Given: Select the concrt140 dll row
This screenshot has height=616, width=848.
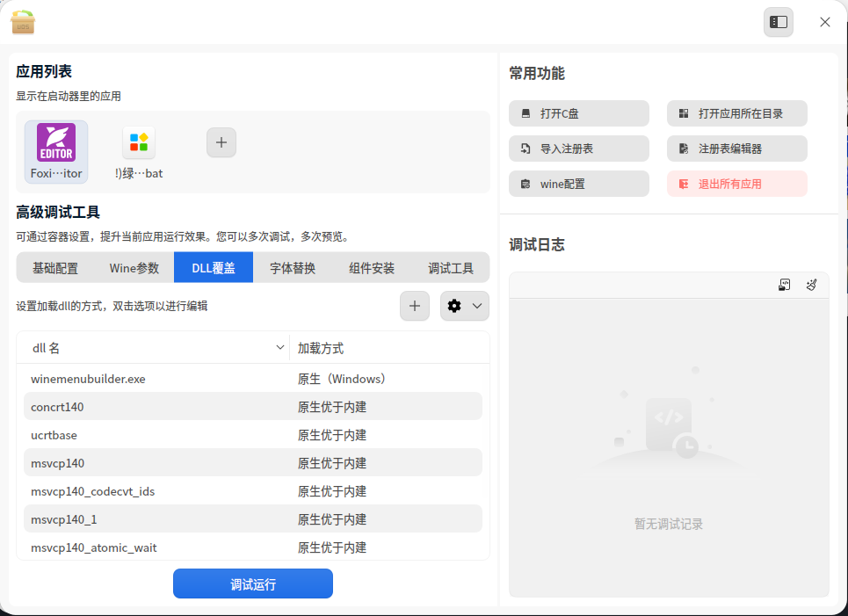Looking at the screenshot, I should point(253,407).
